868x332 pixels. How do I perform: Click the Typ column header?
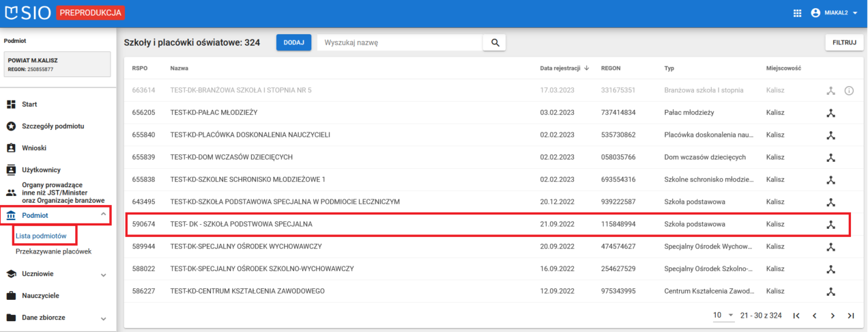(669, 68)
